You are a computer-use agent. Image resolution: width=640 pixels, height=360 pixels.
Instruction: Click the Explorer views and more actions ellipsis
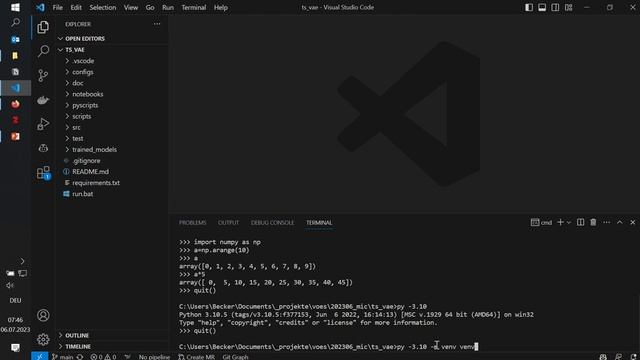pyautogui.click(x=157, y=24)
